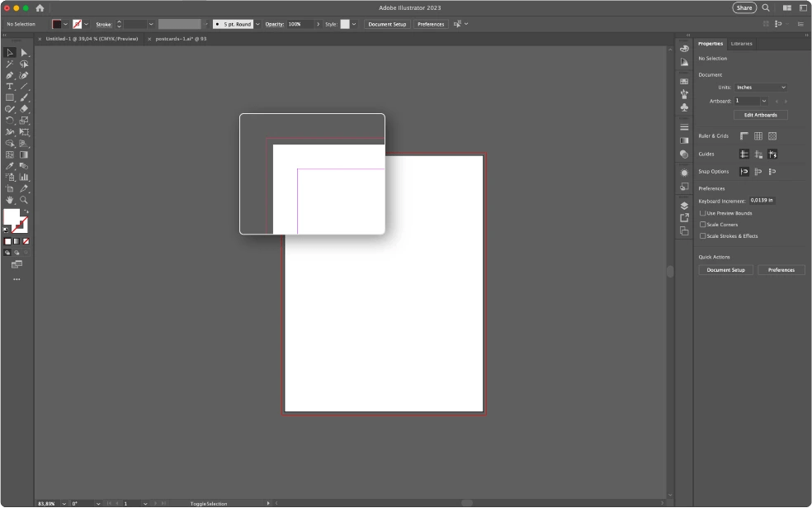Image resolution: width=812 pixels, height=508 pixels.
Task: Select the Type tool in the toolbar
Action: [10, 86]
